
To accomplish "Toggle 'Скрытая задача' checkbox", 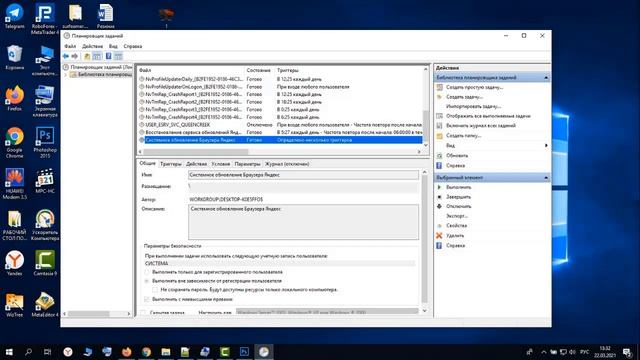I will point(143,312).
